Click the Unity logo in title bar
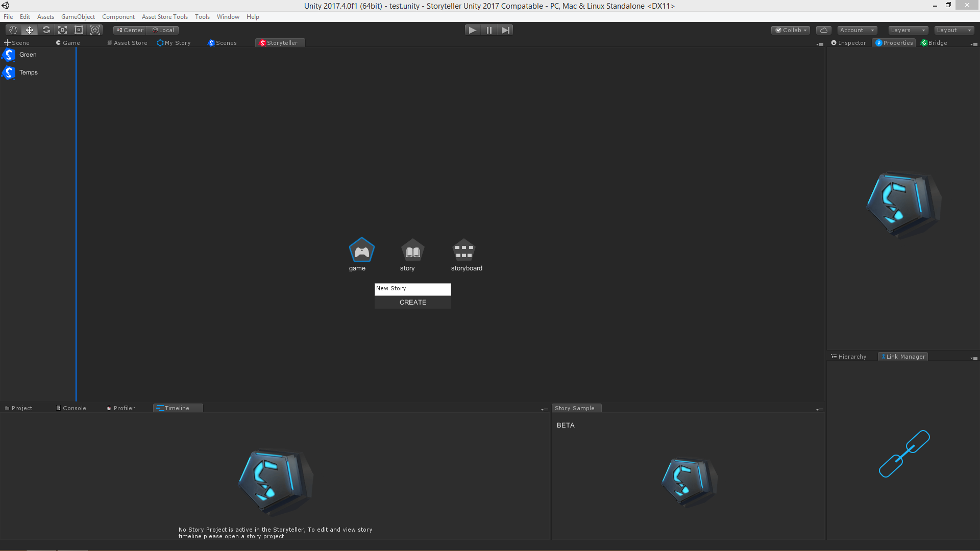This screenshot has height=551, width=980. [x=6, y=6]
